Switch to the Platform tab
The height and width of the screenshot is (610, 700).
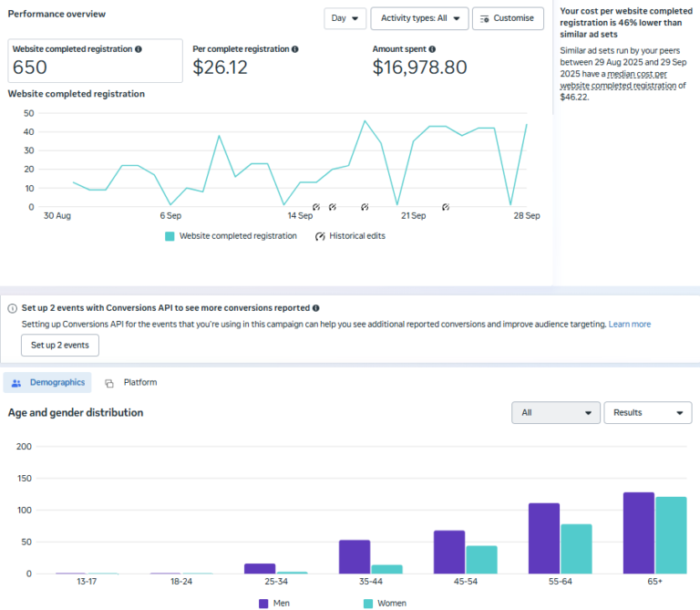[130, 383]
